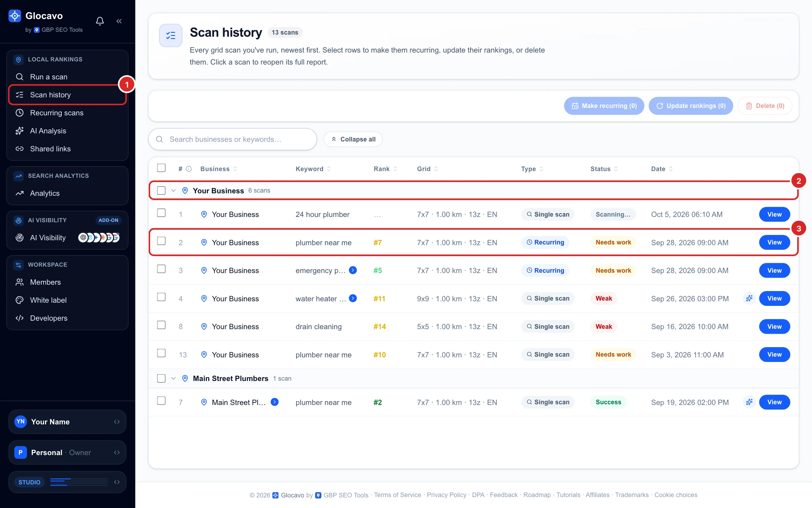812x508 pixels.
Task: Sort by Grid column
Action: tap(427, 169)
